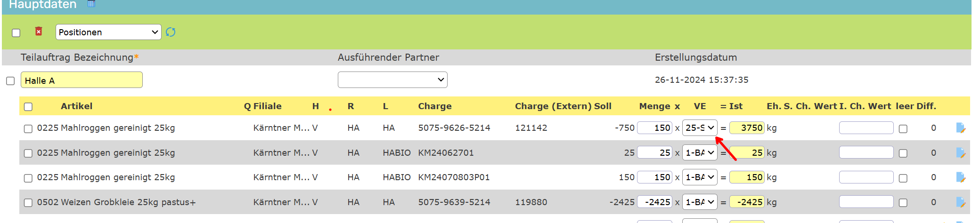Enable leer checkbox for charge KM24062701 row
The image size is (980, 223).
click(903, 153)
